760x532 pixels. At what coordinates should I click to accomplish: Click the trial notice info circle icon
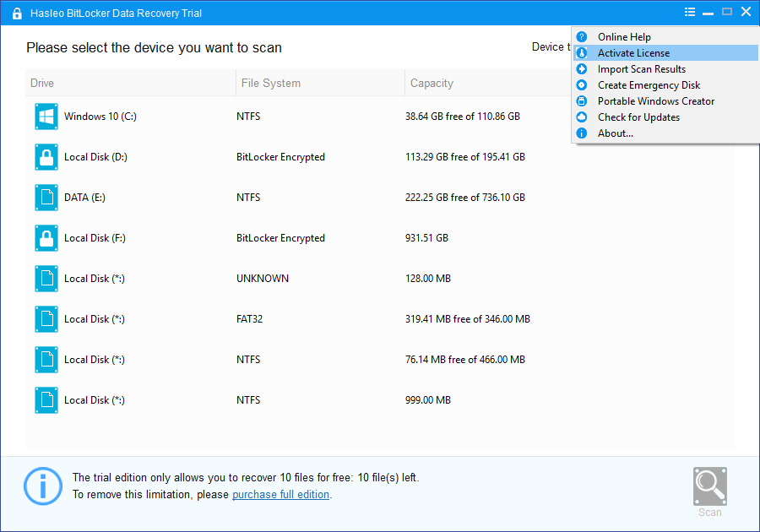pos(43,486)
